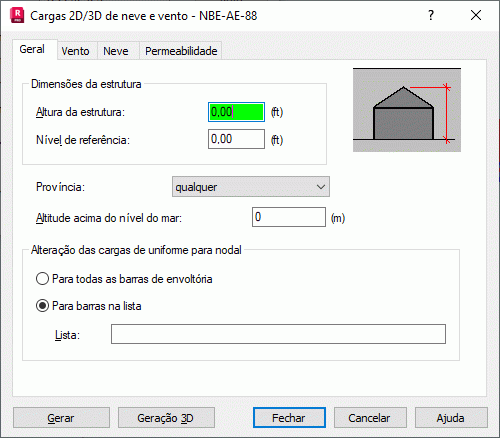Click the Altitude acima do nível do mar field
This screenshot has width=500, height=438.
point(289,217)
